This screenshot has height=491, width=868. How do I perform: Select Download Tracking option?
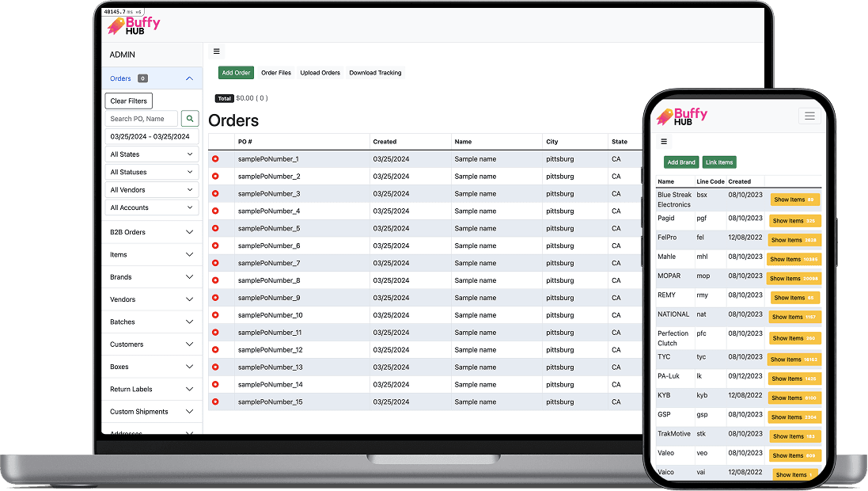coord(375,73)
